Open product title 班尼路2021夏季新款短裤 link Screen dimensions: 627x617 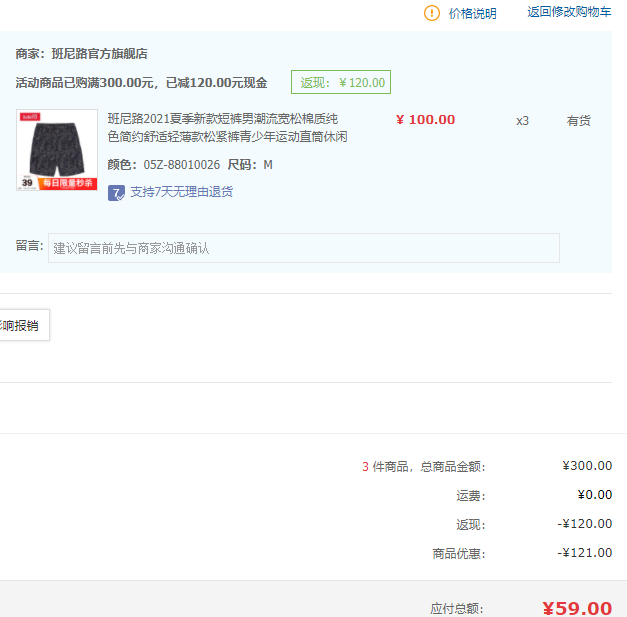click(x=227, y=128)
